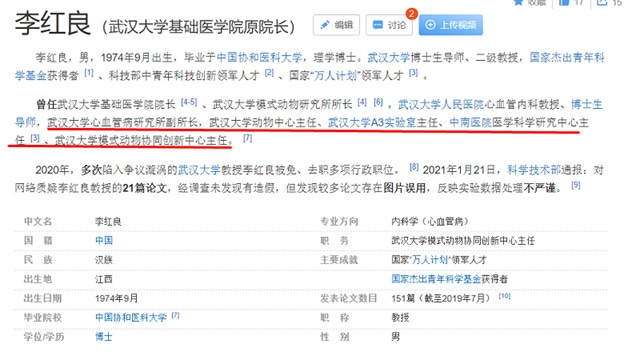Click the star 收藏 favorite icon
The width and height of the screenshot is (624, 360).
[518, 2]
